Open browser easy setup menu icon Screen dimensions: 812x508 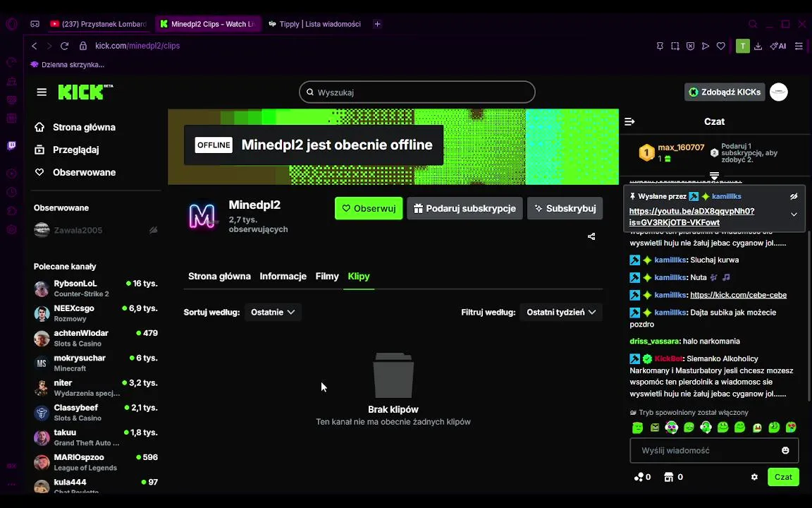pos(799,46)
